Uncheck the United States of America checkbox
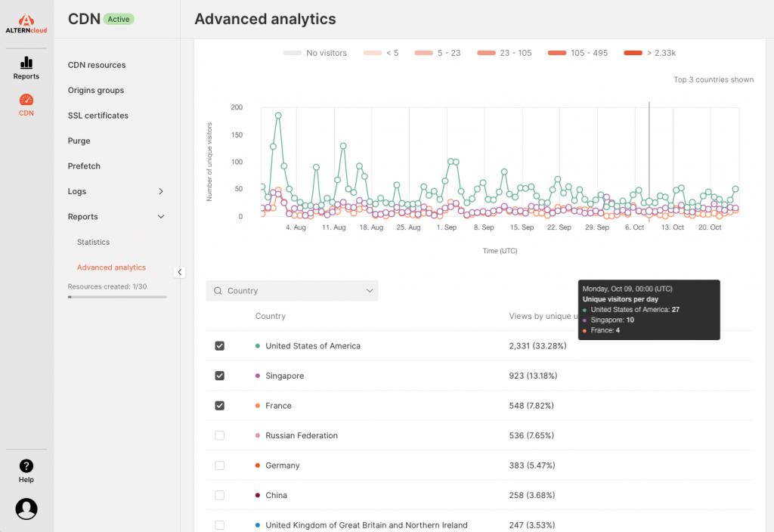The height and width of the screenshot is (532, 774). coord(220,346)
